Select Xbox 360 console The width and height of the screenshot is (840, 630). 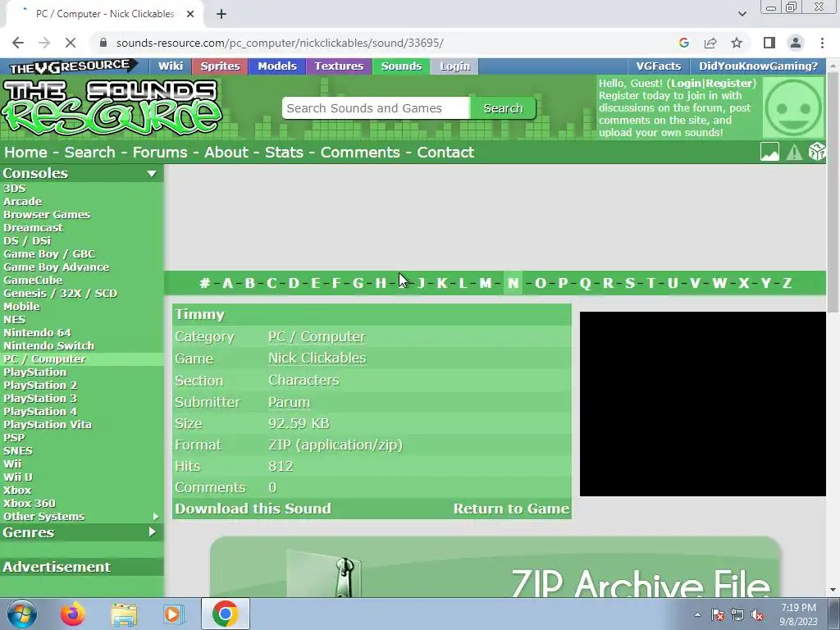click(29, 503)
